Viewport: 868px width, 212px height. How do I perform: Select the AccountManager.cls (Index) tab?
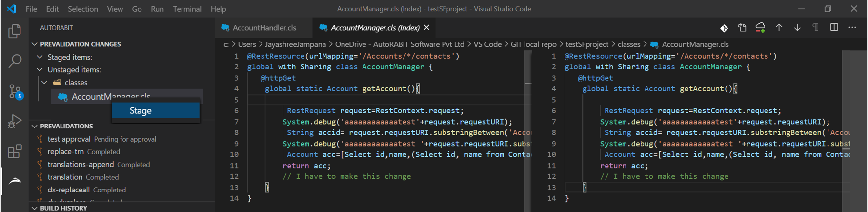(x=373, y=28)
